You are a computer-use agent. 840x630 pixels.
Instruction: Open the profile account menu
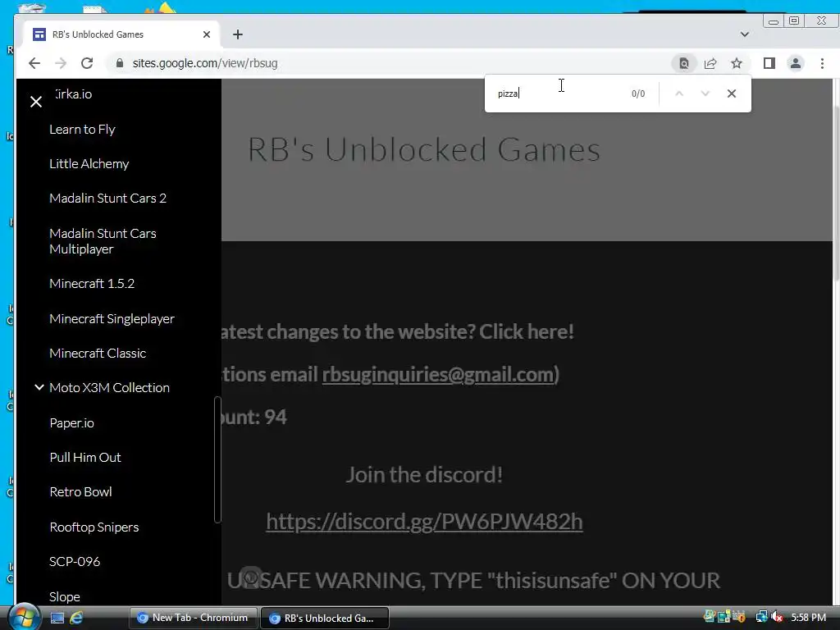pos(796,63)
